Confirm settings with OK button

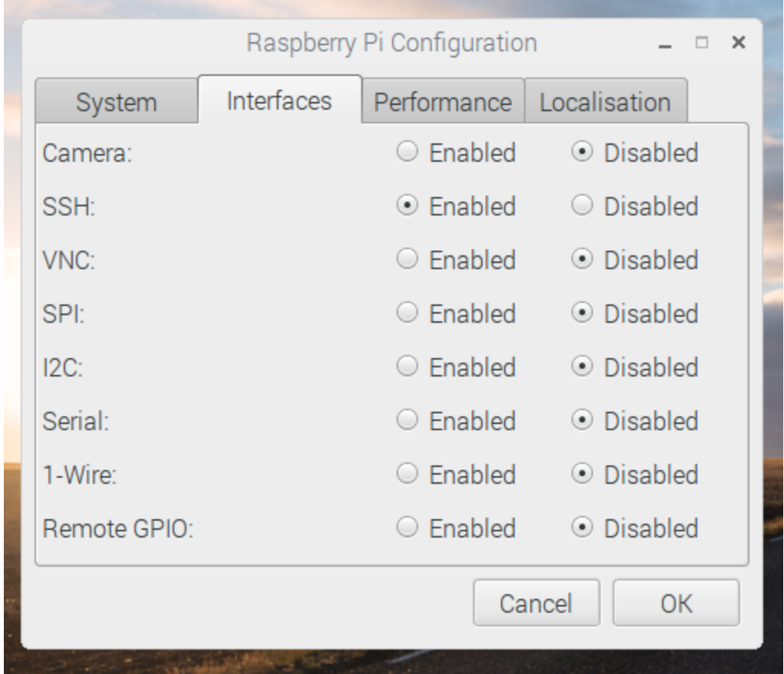coord(677,603)
